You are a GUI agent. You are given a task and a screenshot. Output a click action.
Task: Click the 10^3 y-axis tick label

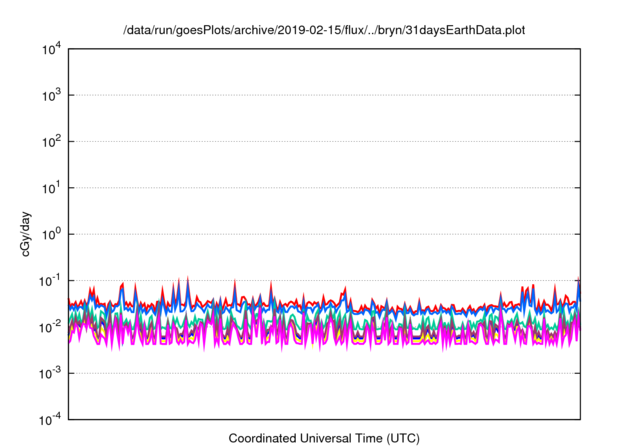coord(51,96)
